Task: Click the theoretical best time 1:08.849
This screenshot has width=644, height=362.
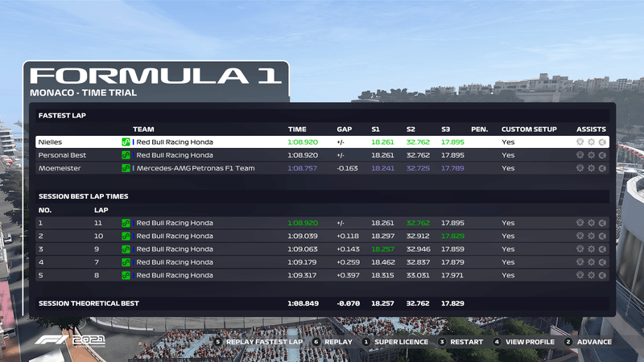Action: [x=303, y=303]
